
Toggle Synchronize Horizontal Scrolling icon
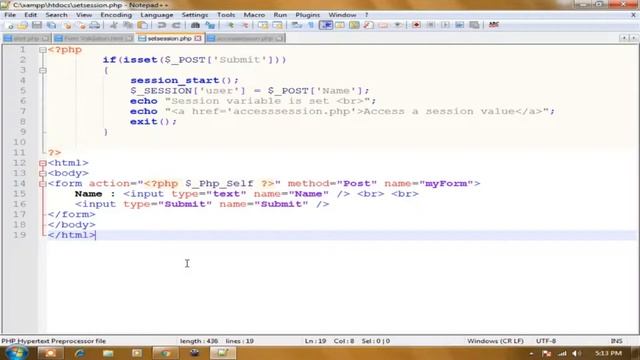pos(278,25)
